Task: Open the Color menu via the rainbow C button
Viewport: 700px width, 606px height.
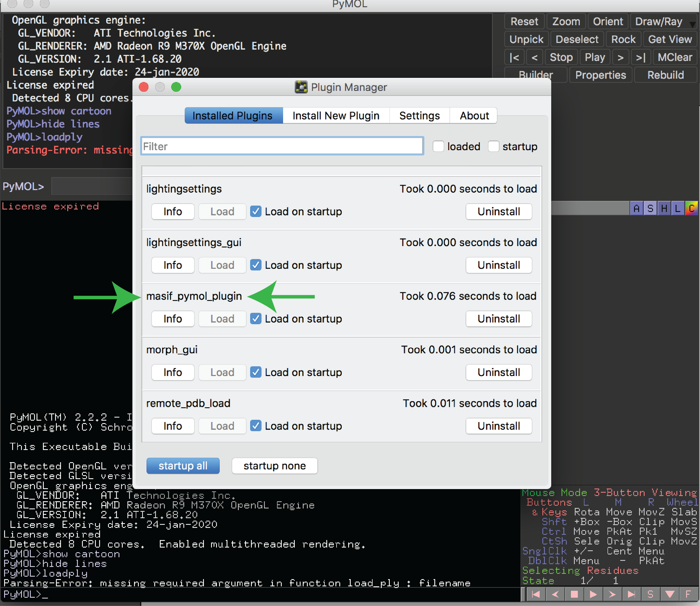Action: pos(691,208)
